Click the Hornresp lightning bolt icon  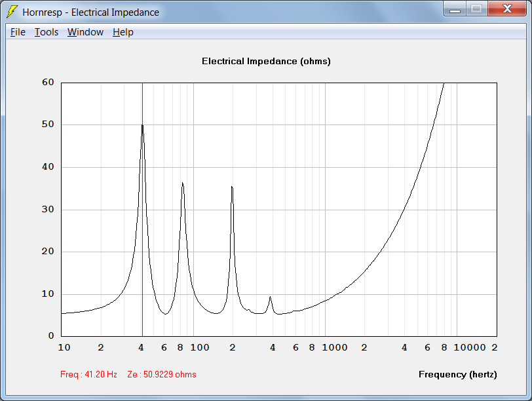pos(12,12)
